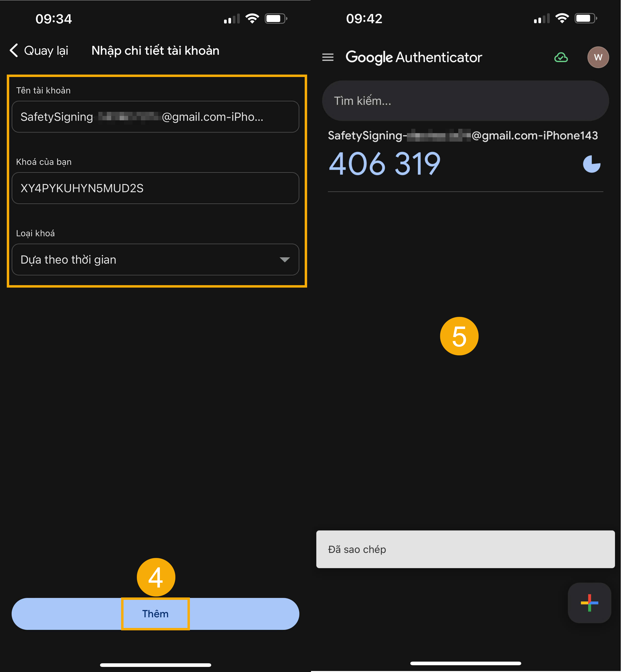
Task: Tap the Nhập chi tiết tài khoản header
Action: pyautogui.click(x=155, y=51)
